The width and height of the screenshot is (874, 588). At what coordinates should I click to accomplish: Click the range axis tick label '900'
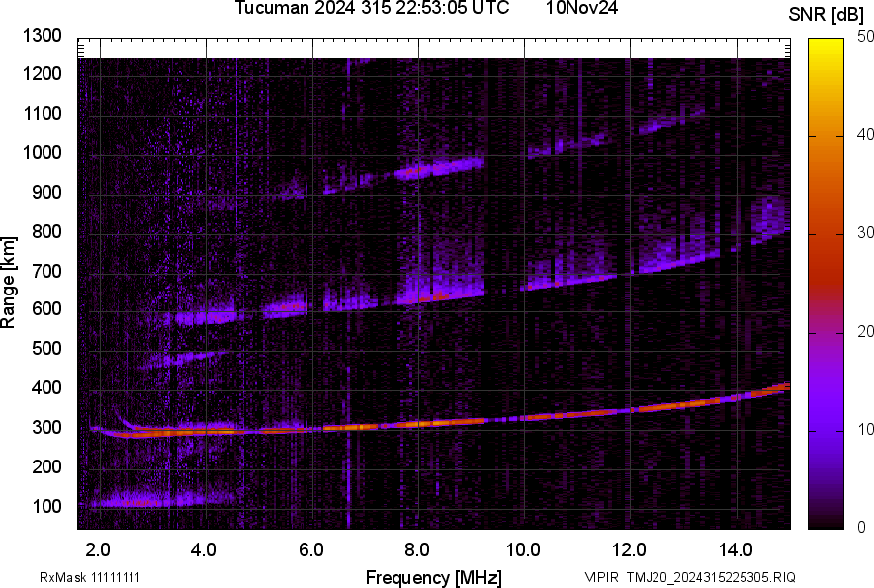tap(46, 192)
